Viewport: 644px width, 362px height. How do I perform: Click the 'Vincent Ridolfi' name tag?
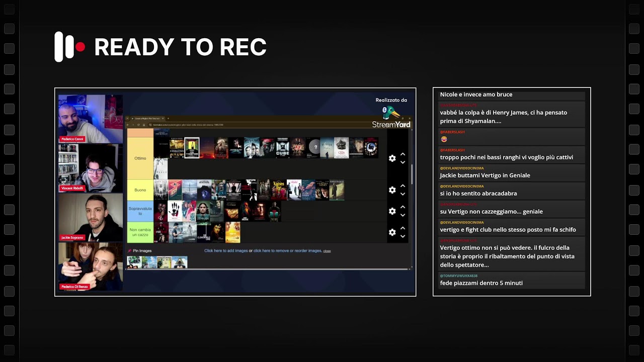[72, 188]
